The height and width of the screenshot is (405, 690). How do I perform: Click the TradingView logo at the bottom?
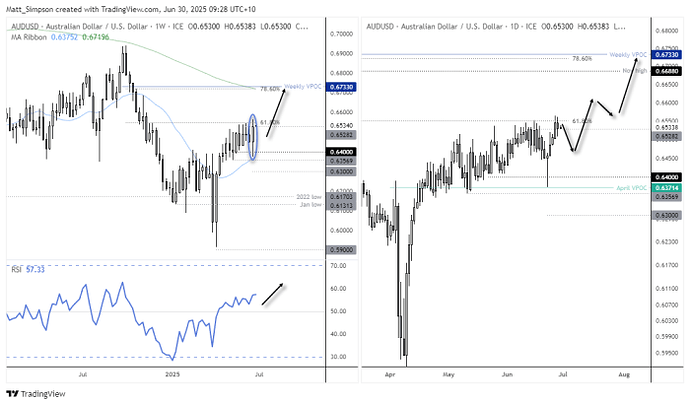pyautogui.click(x=36, y=394)
